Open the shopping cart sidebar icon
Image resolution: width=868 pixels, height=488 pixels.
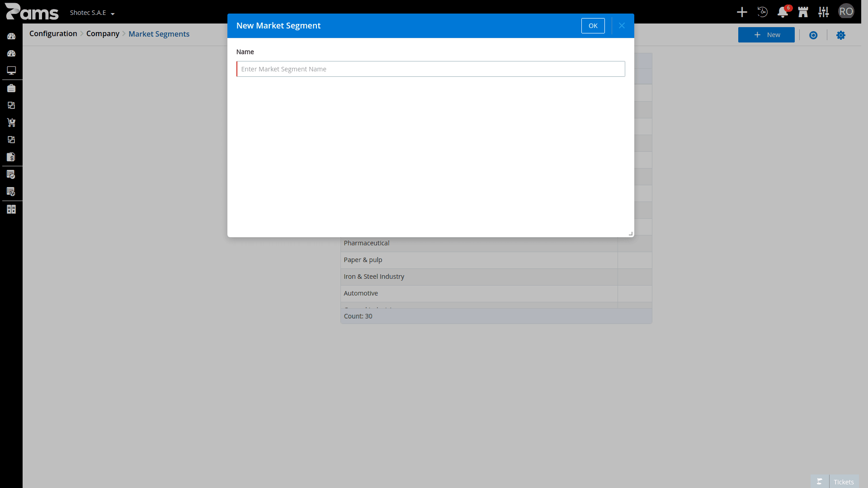pos(11,122)
